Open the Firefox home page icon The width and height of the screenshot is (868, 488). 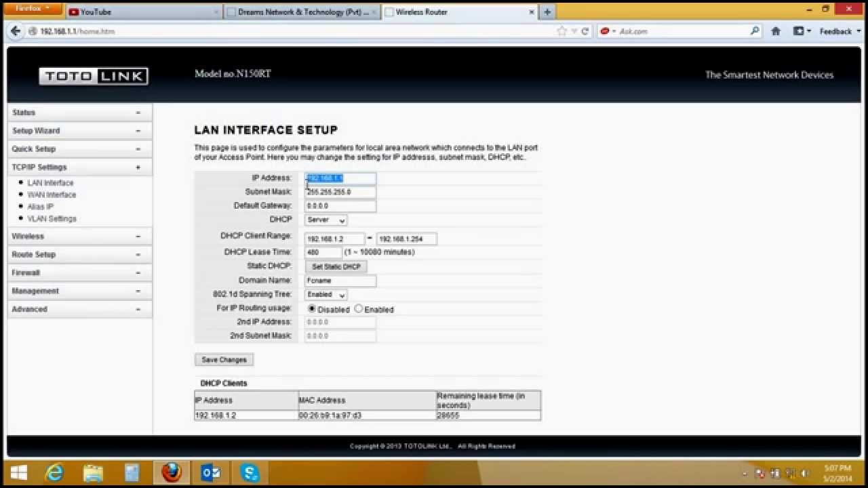[x=776, y=31]
